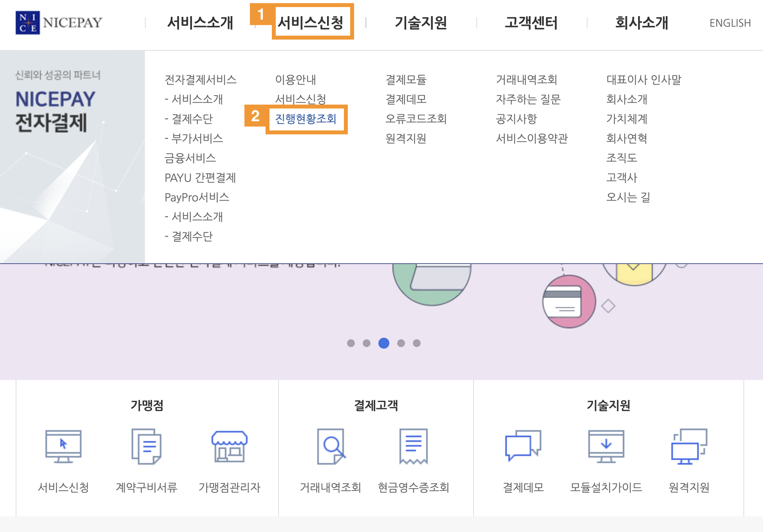Click the credit card banner illustration
The height and width of the screenshot is (532, 763).
[569, 302]
